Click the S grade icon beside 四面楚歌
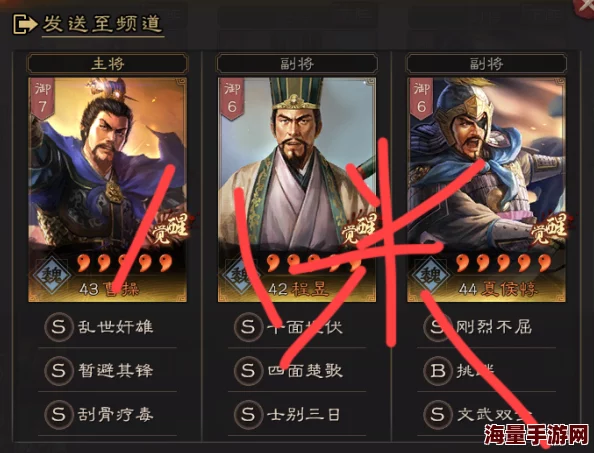This screenshot has width=594, height=453. [x=248, y=370]
